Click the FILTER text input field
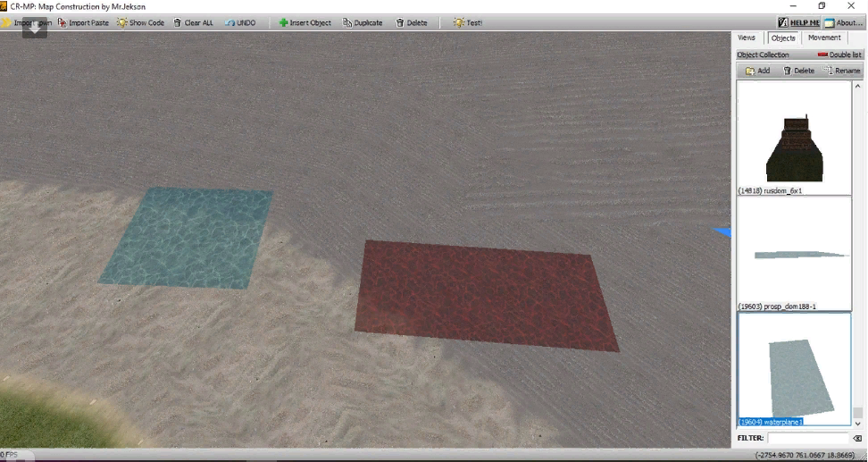Viewport: 868px width, 462px height. 807,438
